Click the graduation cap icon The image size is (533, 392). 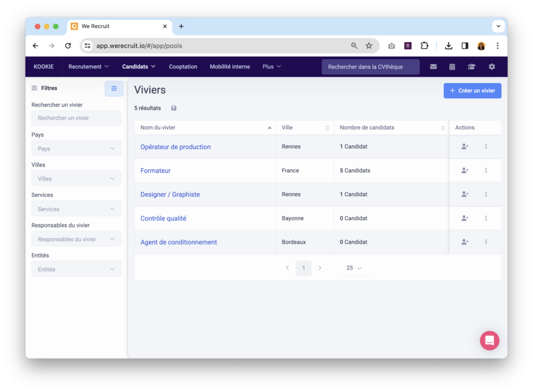click(x=471, y=67)
